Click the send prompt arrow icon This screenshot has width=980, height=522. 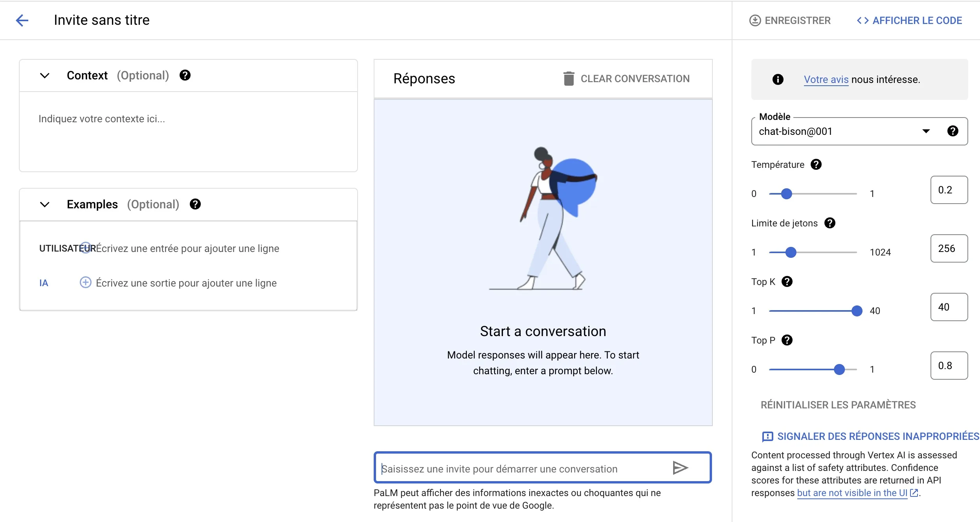[x=680, y=468]
